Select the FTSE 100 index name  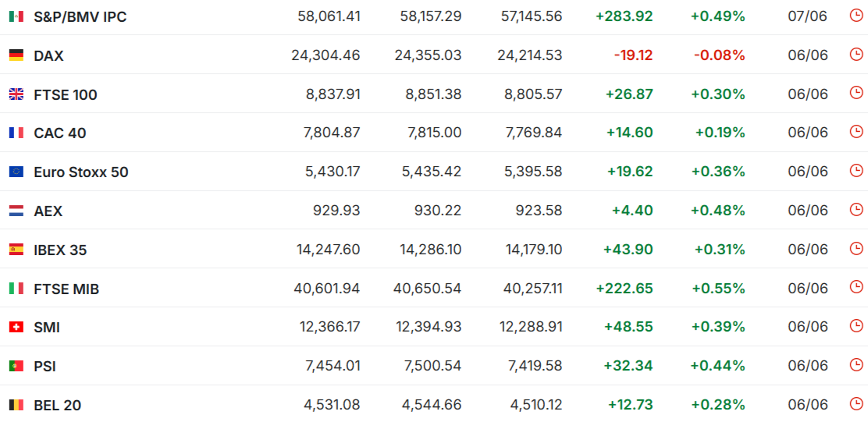66,95
